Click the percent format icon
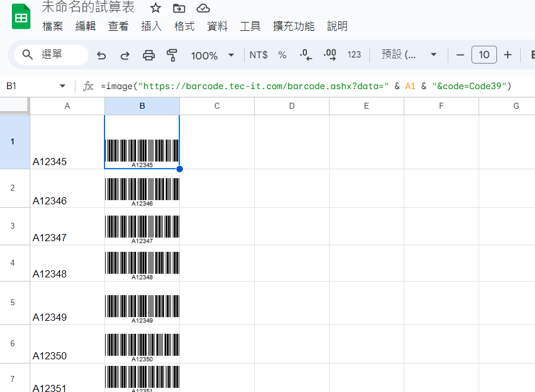 [281, 55]
